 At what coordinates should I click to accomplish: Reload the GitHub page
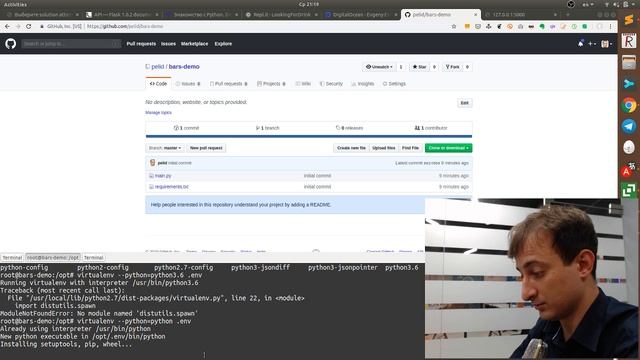[x=29, y=26]
